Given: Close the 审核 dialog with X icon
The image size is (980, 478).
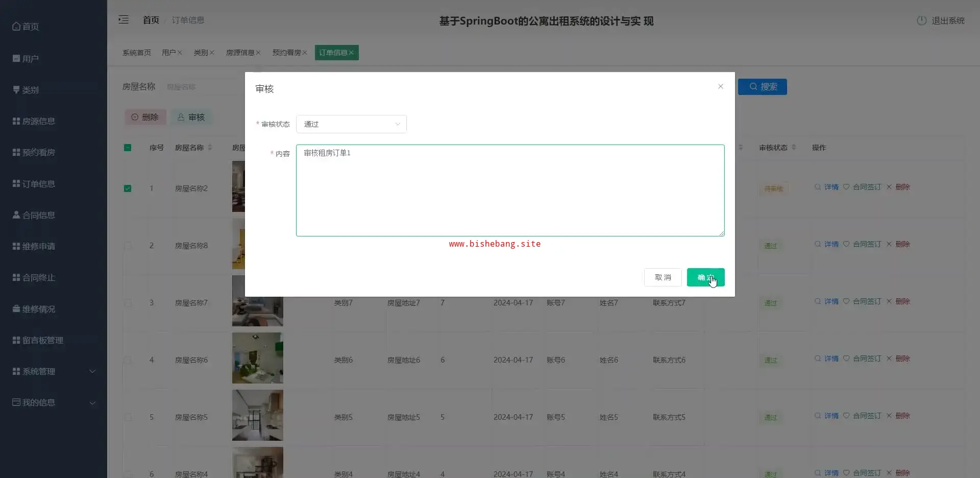Looking at the screenshot, I should coord(720,86).
